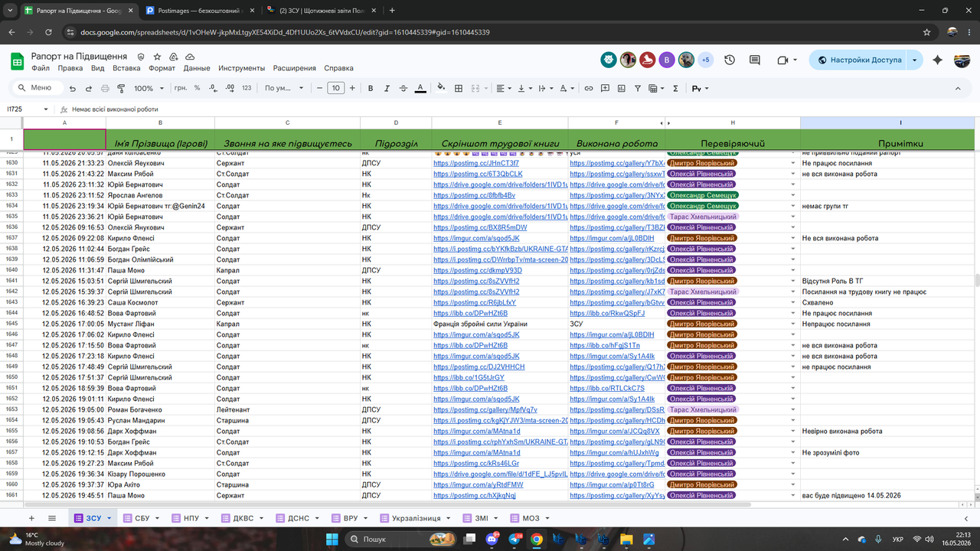Open functions (sigma) menu
This screenshot has height=551, width=980.
675,88
